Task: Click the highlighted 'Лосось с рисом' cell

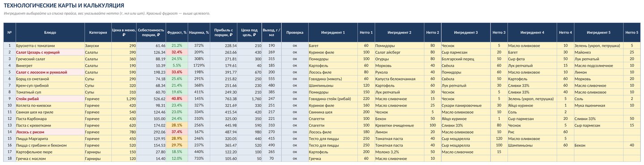Action: [x=50, y=132]
